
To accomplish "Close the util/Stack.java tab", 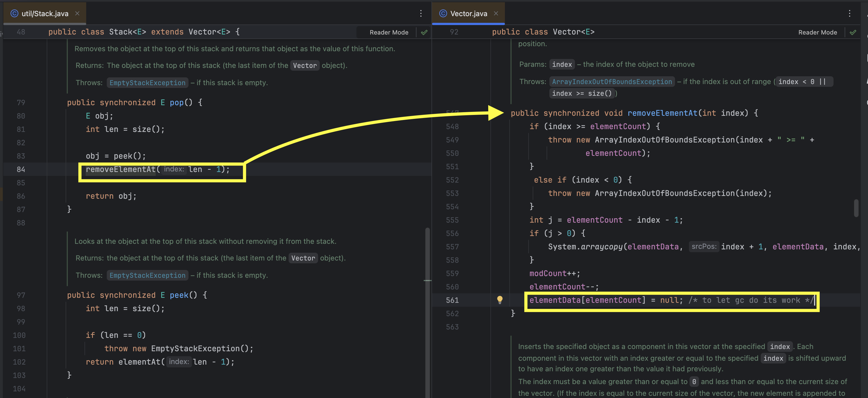I will pos(77,13).
